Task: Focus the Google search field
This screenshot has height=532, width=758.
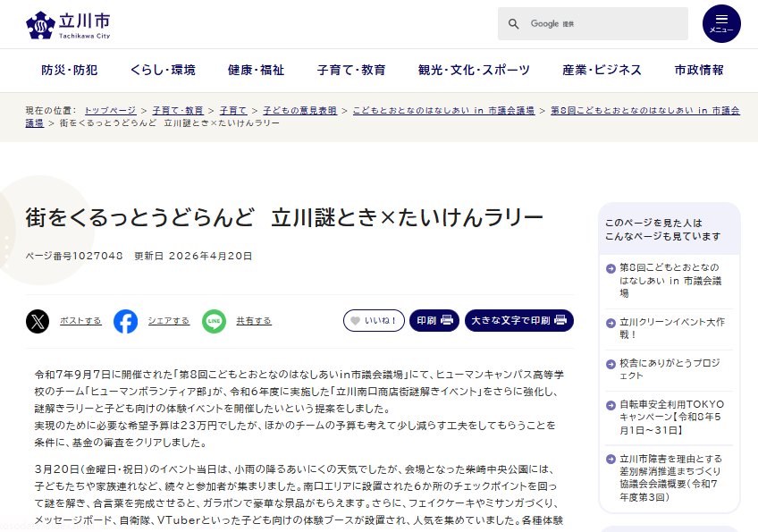Action: pyautogui.click(x=593, y=24)
